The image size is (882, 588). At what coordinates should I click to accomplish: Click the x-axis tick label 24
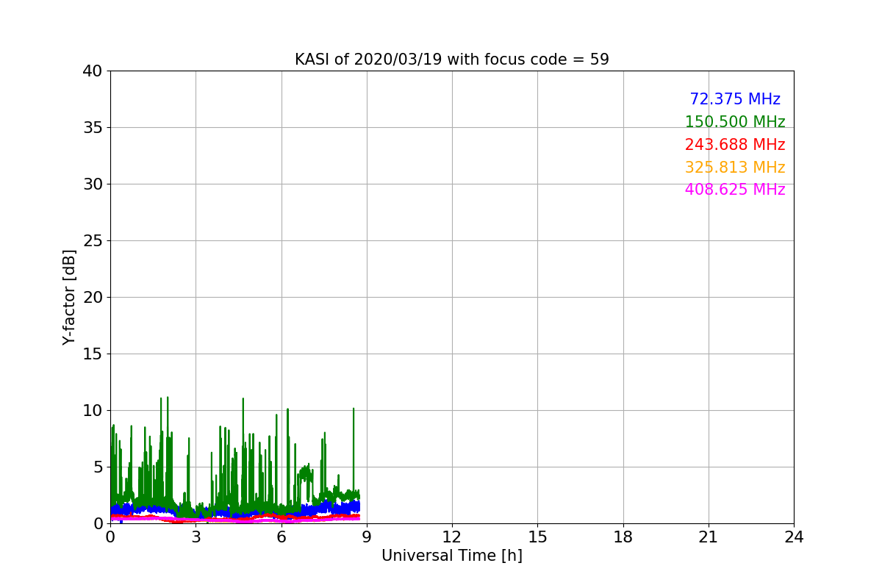794,537
